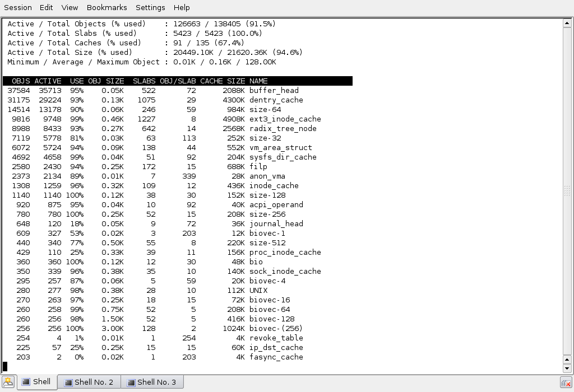Screen dimensions: 574x392
Task: Click the biovec-128 cache name
Action: (272, 319)
